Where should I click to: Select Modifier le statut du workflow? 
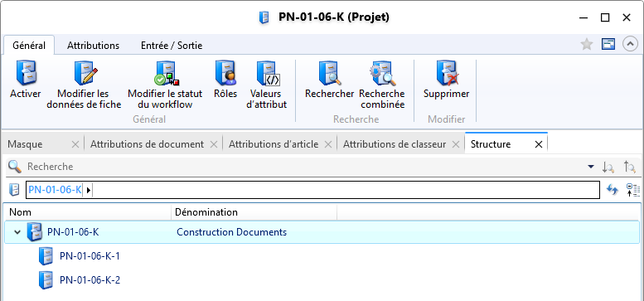point(165,85)
